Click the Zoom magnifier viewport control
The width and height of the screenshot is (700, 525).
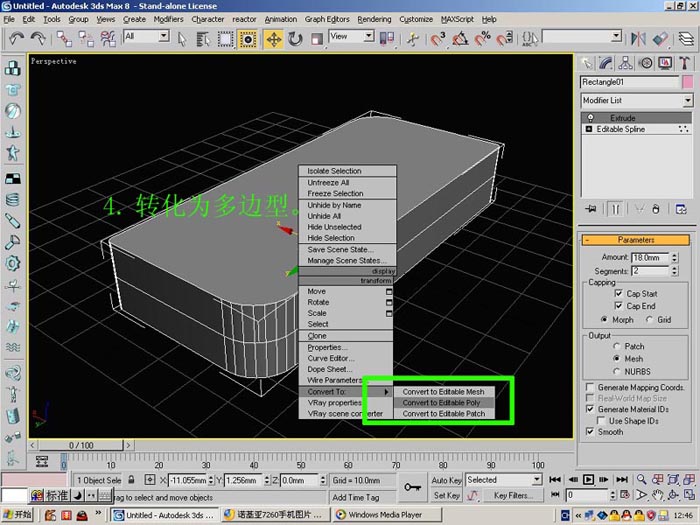coord(642,479)
